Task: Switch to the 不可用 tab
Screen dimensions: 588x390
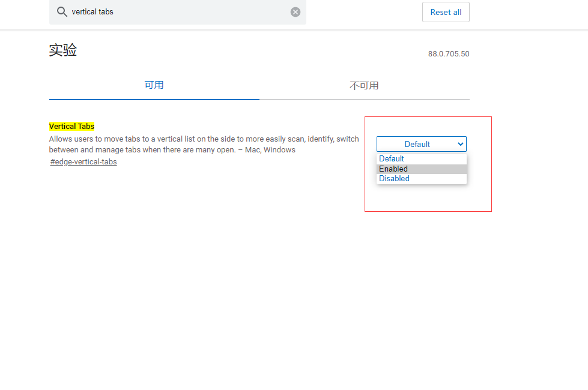Action: pos(364,86)
